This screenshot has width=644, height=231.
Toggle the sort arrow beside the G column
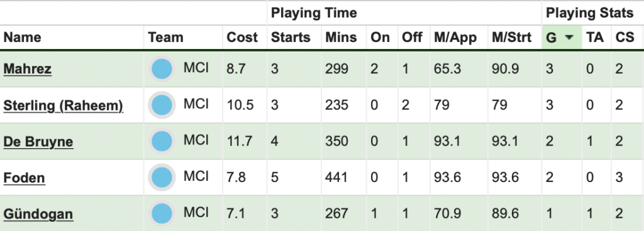pos(569,38)
